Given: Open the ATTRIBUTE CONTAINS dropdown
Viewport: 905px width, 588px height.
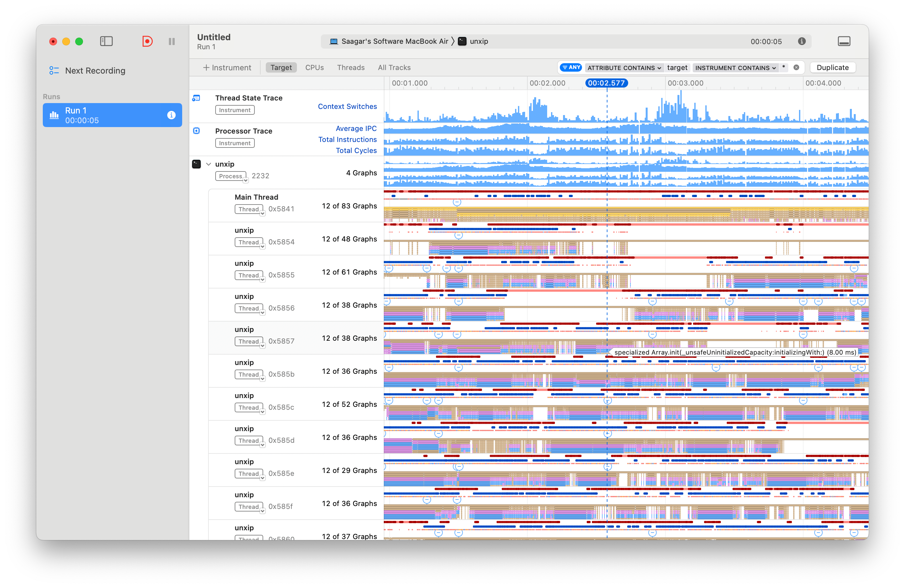Looking at the screenshot, I should [x=624, y=68].
